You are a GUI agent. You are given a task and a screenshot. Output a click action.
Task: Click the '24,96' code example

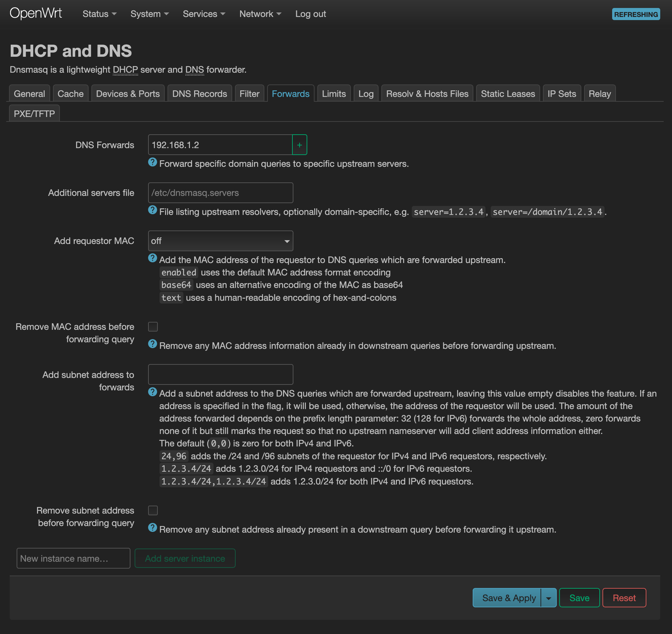tap(174, 456)
